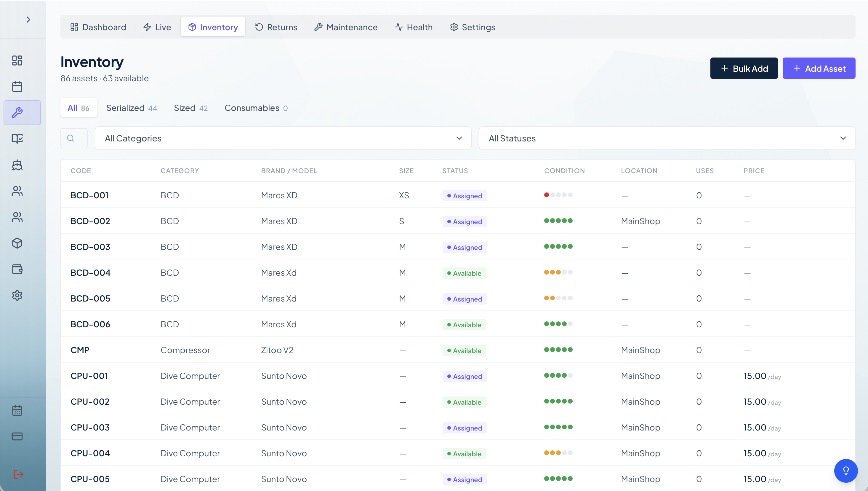Image resolution: width=868 pixels, height=491 pixels.
Task: Expand the collapsed sidebar chevron
Action: (x=28, y=20)
